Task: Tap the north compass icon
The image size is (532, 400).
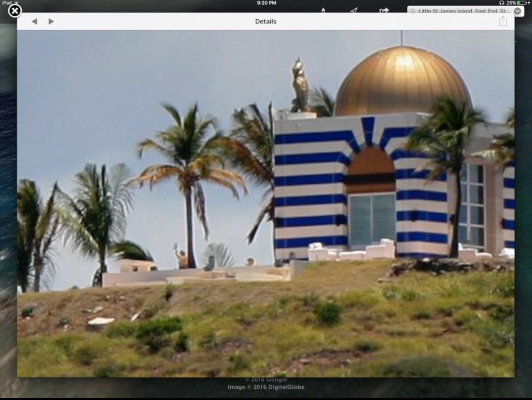Action: (324, 10)
